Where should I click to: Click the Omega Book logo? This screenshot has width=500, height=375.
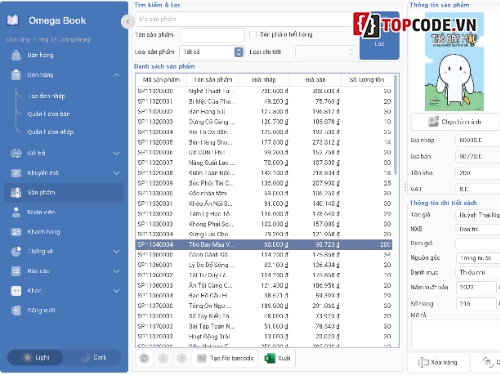pyautogui.click(x=13, y=21)
